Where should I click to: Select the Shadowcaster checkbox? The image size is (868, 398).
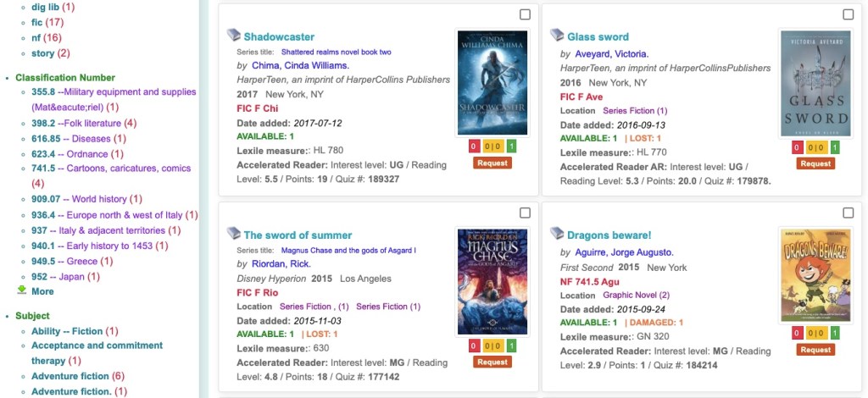point(525,14)
